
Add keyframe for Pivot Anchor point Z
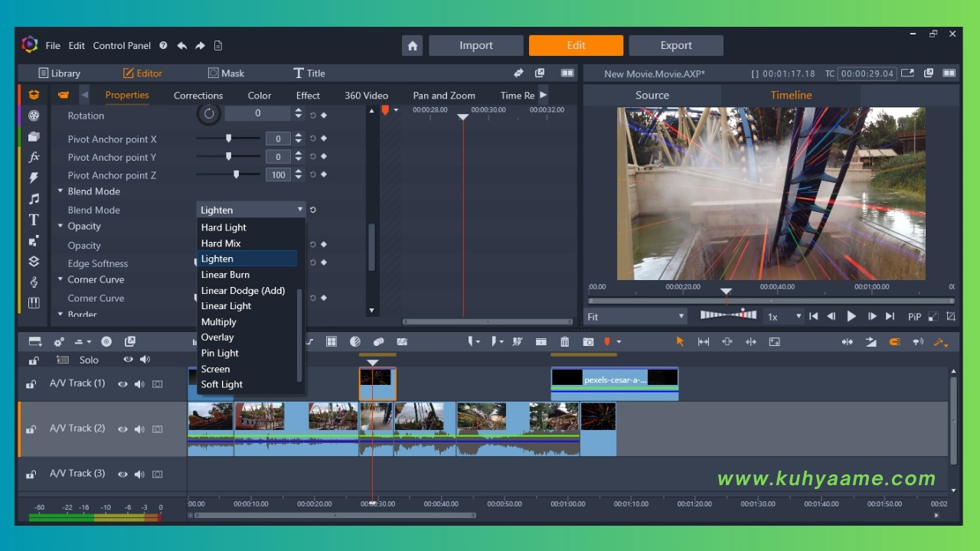pos(324,174)
